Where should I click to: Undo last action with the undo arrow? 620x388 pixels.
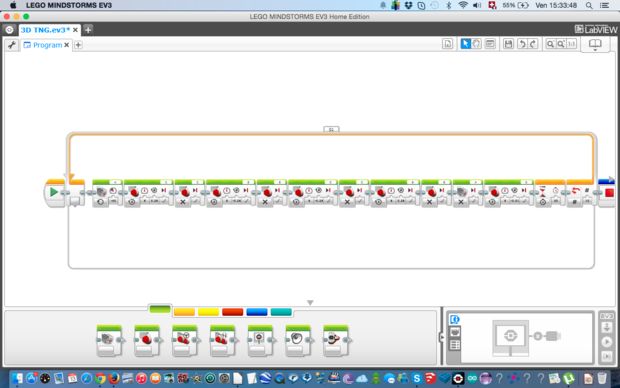[x=522, y=44]
